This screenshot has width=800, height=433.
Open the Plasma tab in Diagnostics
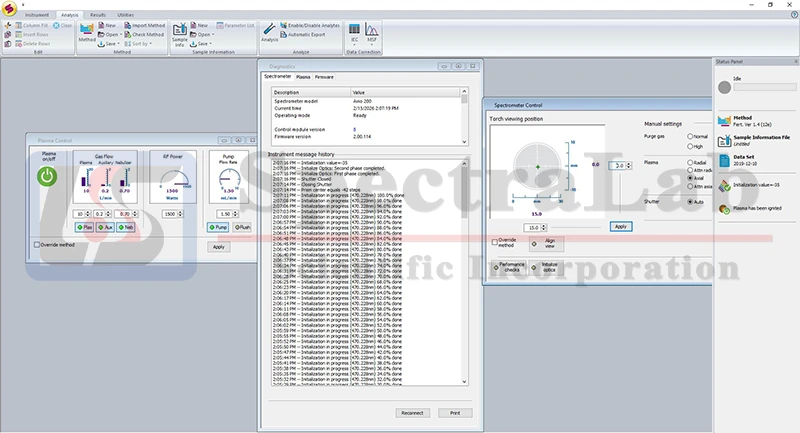(303, 77)
